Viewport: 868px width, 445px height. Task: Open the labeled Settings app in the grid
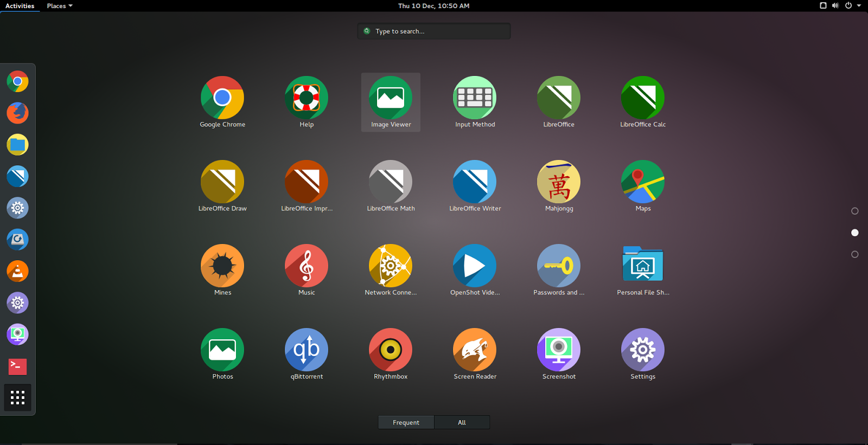click(x=643, y=350)
